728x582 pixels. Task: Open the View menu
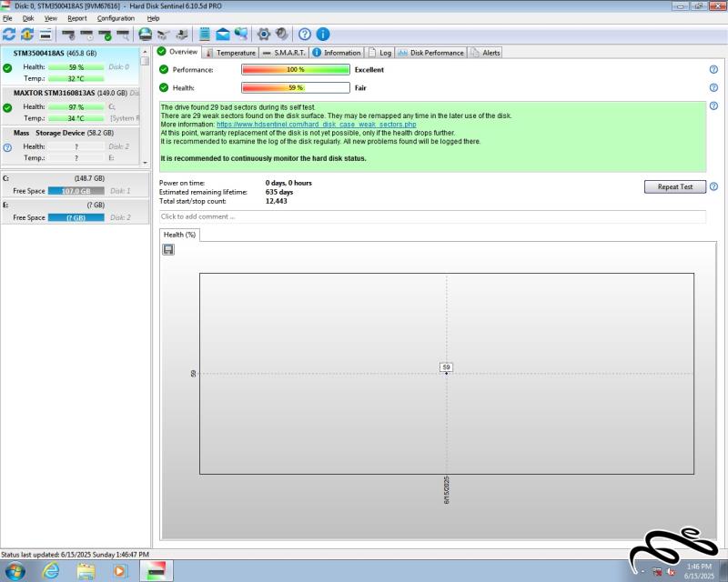51,18
